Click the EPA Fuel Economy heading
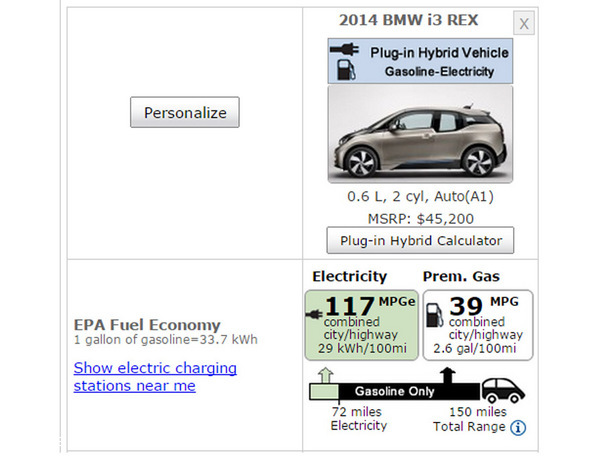This screenshot has width=608, height=456. (147, 324)
